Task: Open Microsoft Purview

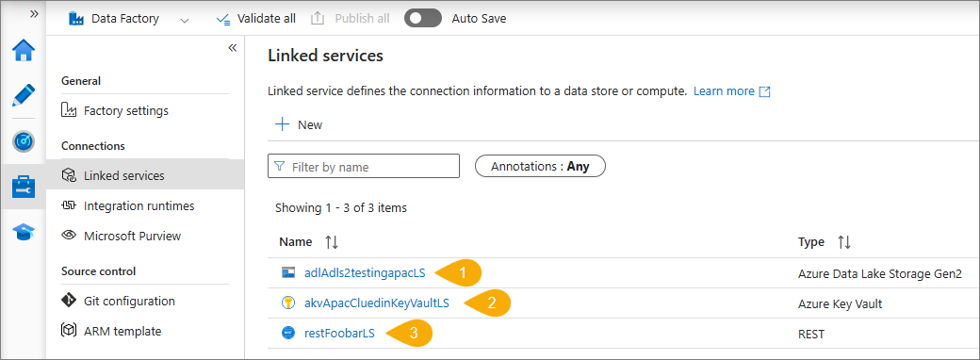Action: point(132,237)
